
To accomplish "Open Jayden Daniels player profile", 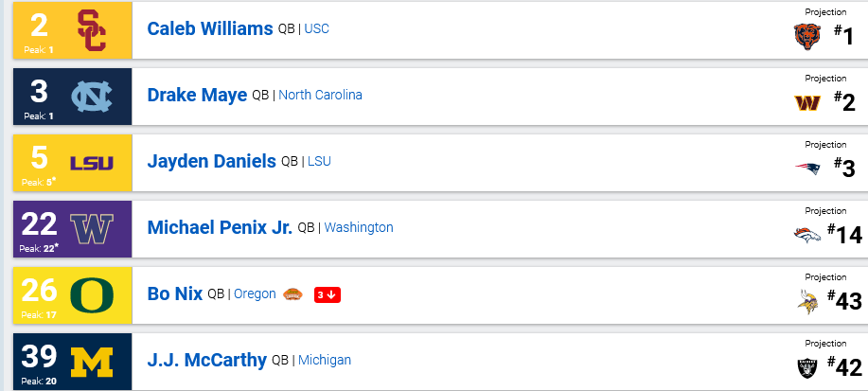I will 211,161.
